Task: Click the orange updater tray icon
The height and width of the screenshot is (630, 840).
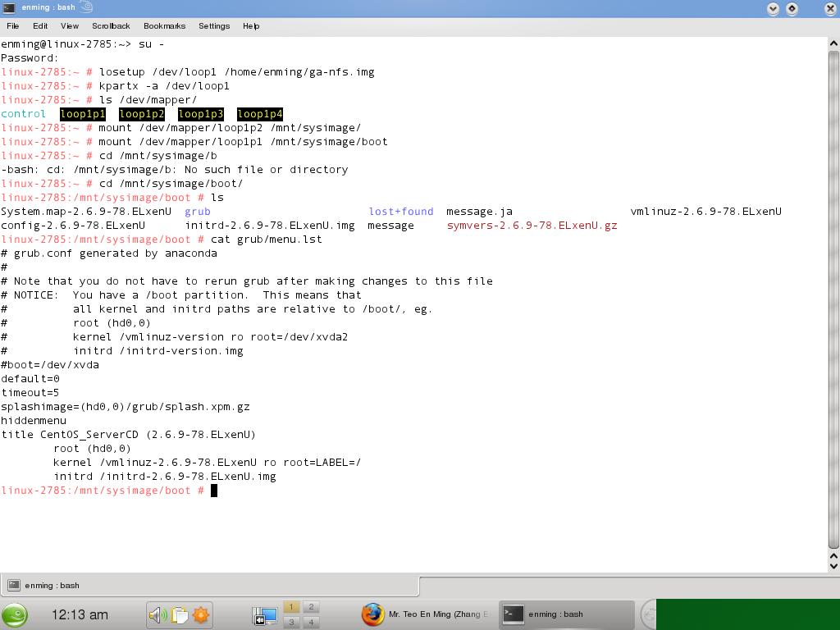Action: (201, 615)
